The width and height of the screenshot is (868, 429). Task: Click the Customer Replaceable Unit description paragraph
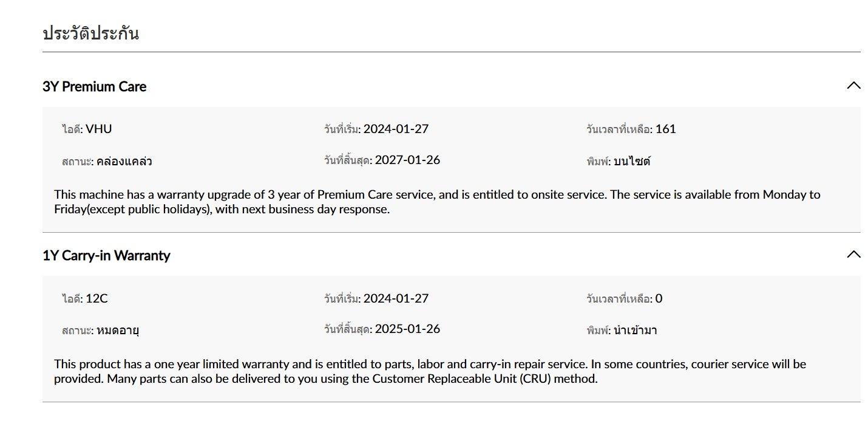click(430, 371)
